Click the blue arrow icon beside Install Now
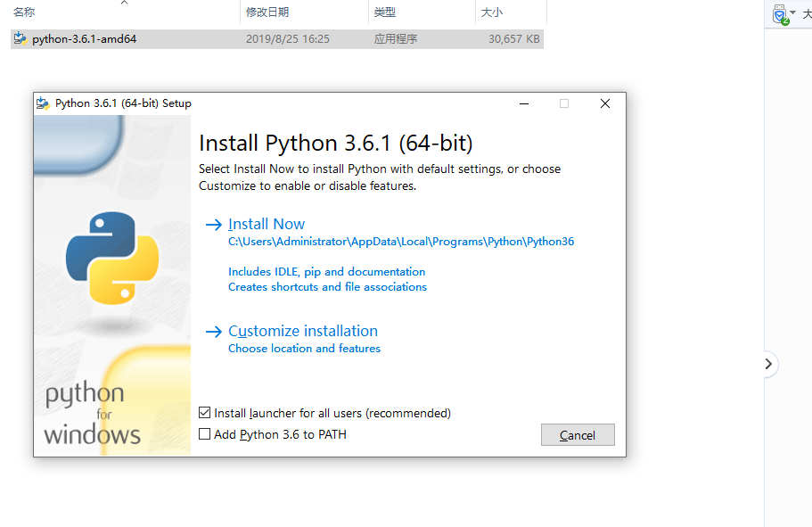This screenshot has width=812, height=527. 213,224
